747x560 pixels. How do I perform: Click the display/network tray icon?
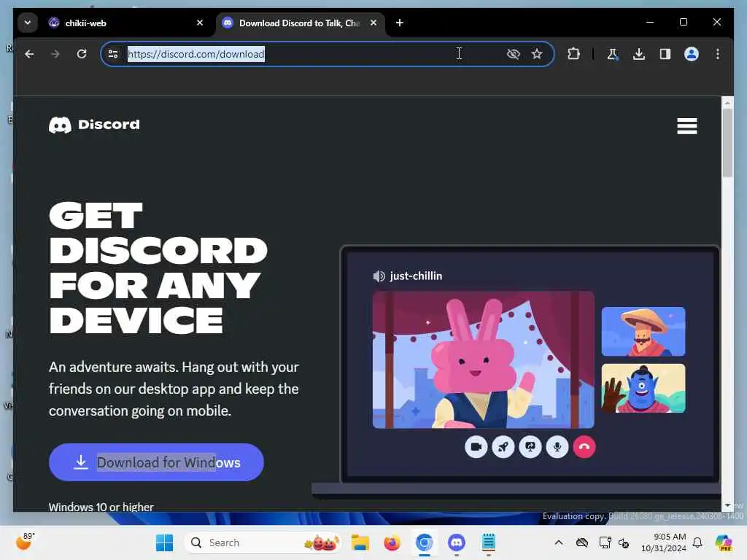click(605, 542)
